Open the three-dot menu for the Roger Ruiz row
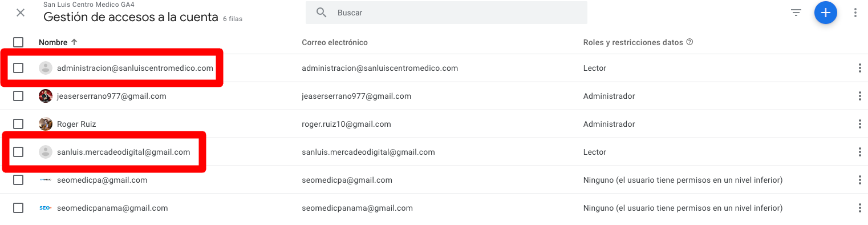This screenshot has height=225, width=868. [x=859, y=124]
